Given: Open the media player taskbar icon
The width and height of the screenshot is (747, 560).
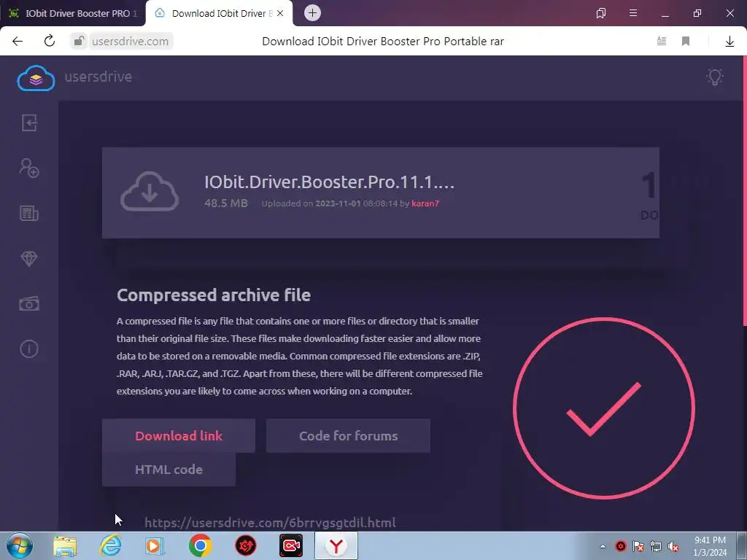Looking at the screenshot, I should click(x=155, y=545).
